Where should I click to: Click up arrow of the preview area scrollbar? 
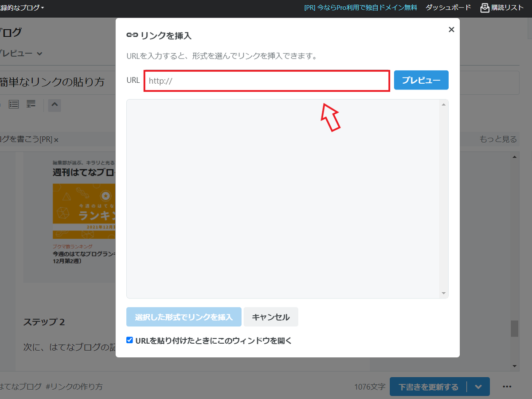tap(443, 105)
